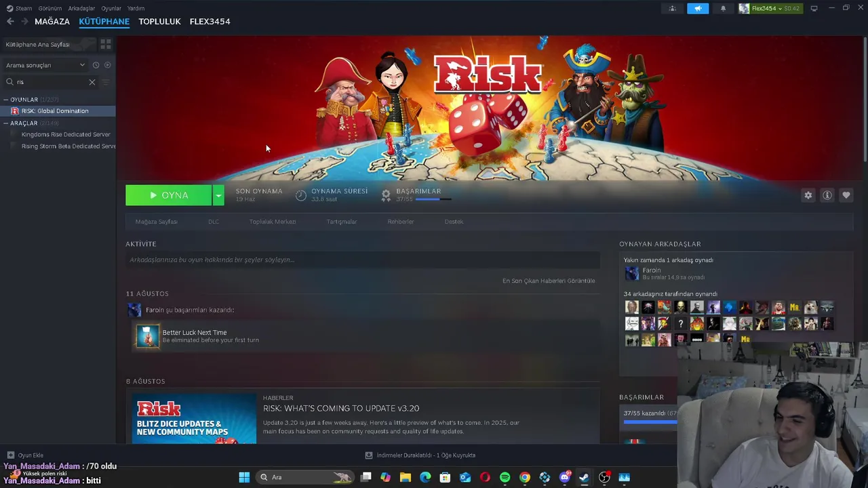Click the achievements progress bar near BAŞARIMLAR

click(x=433, y=199)
